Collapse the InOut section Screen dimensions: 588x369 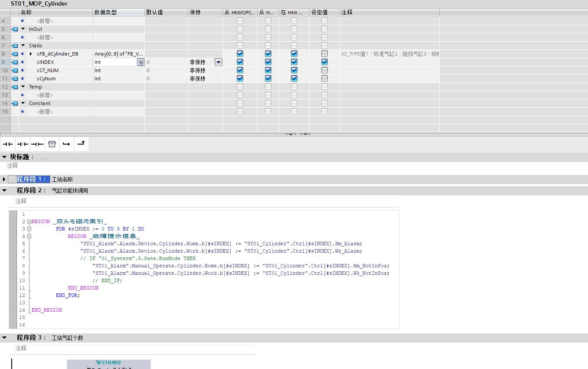pos(23,29)
